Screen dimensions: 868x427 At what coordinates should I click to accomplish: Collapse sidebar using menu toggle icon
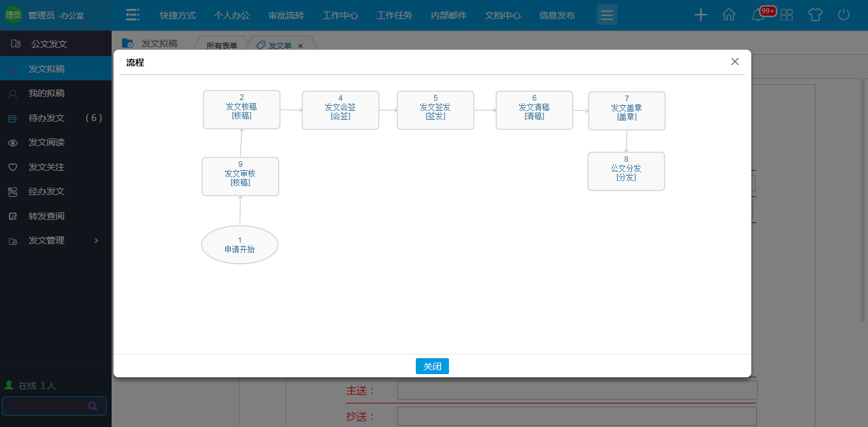pos(133,15)
